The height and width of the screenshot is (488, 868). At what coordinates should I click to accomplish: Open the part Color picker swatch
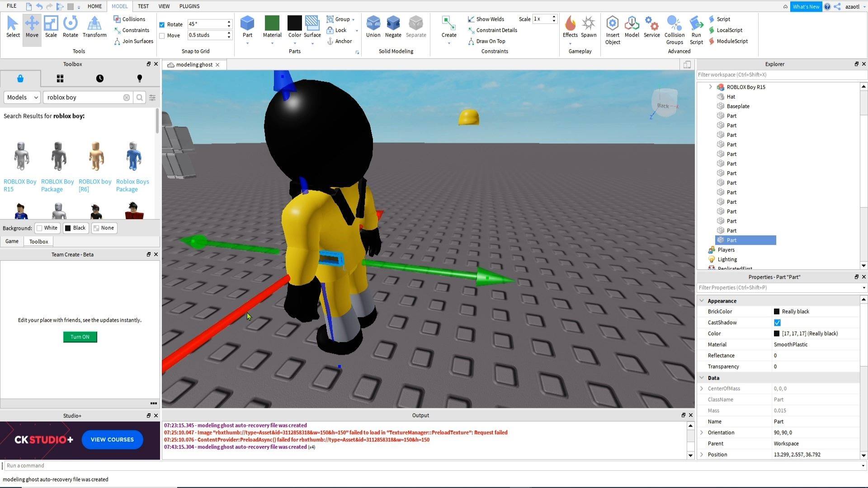294,23
